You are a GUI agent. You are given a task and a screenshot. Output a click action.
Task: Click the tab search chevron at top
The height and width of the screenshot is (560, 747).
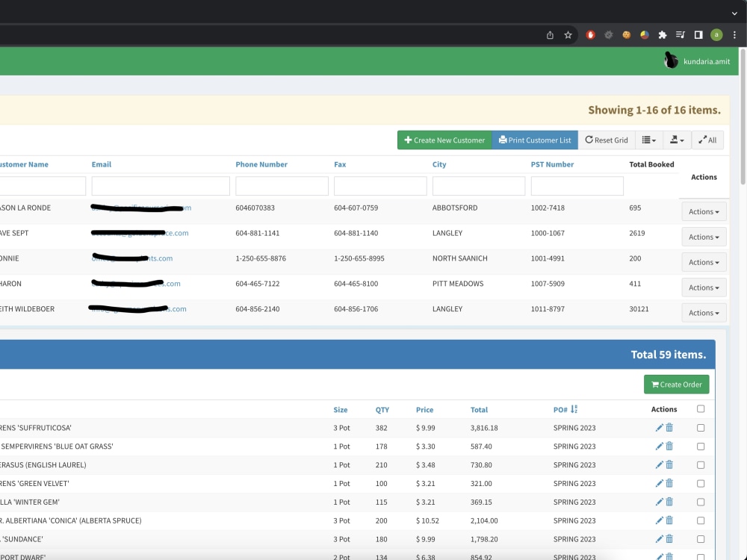click(x=734, y=13)
